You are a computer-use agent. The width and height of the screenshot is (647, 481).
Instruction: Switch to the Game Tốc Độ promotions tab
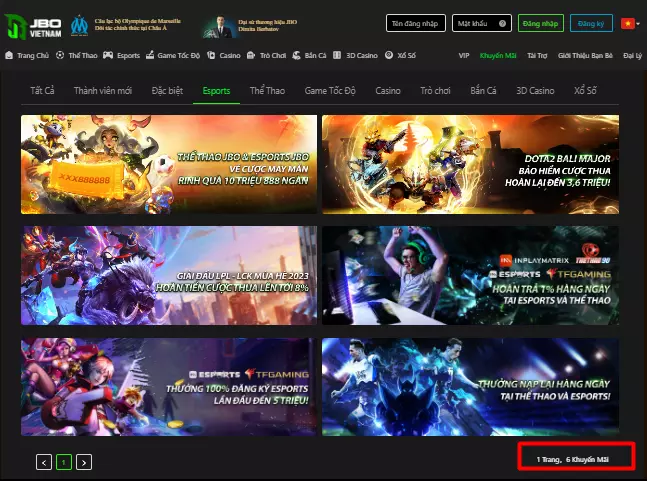pyautogui.click(x=330, y=90)
